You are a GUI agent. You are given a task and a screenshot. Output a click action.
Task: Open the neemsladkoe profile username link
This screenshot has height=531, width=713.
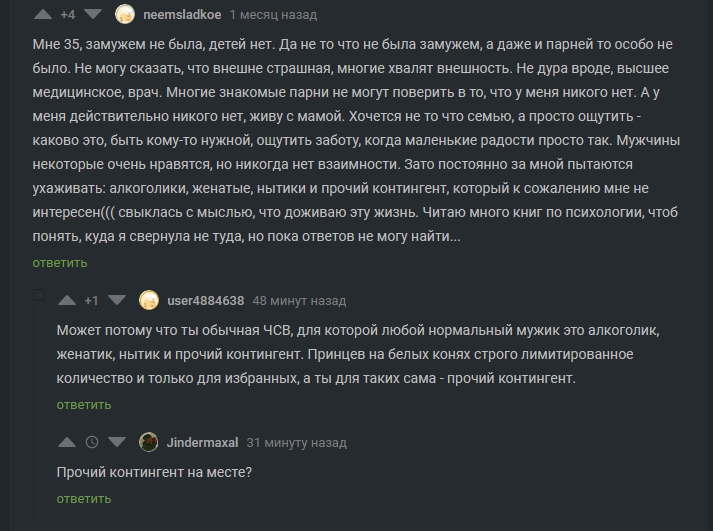[181, 15]
